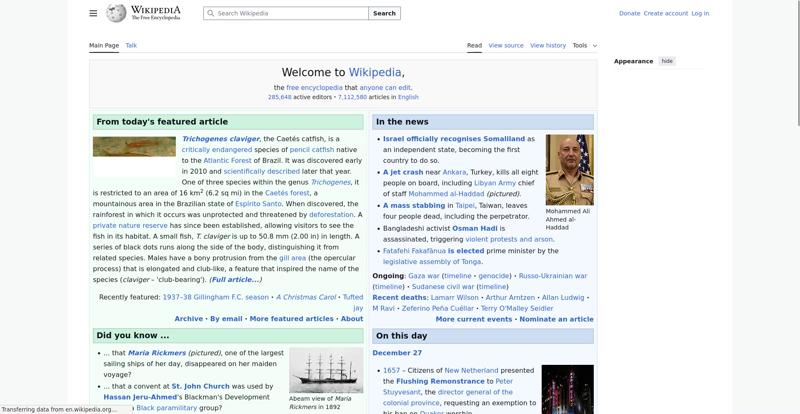Switch to the Talk tab
Image resolution: width=800 pixels, height=414 pixels.
coord(131,45)
